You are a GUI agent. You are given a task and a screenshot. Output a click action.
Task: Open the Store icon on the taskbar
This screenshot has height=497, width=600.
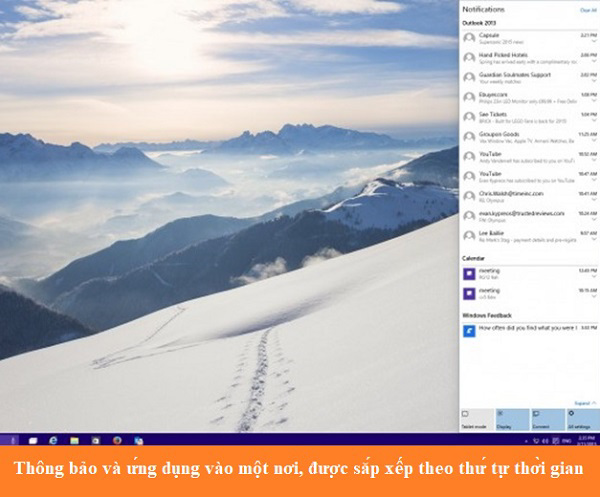point(95,440)
